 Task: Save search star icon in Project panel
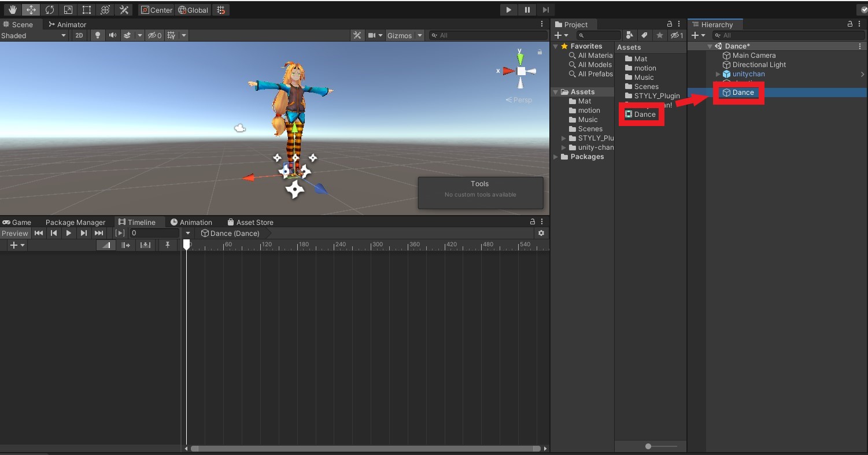coord(659,35)
